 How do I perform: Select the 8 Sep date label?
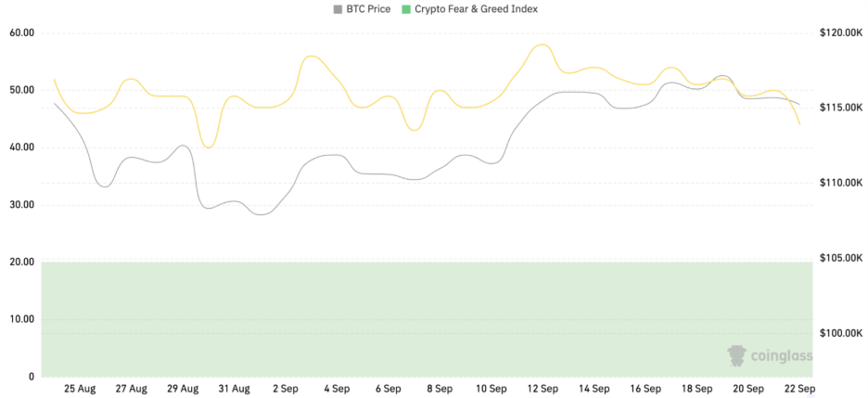click(x=439, y=389)
